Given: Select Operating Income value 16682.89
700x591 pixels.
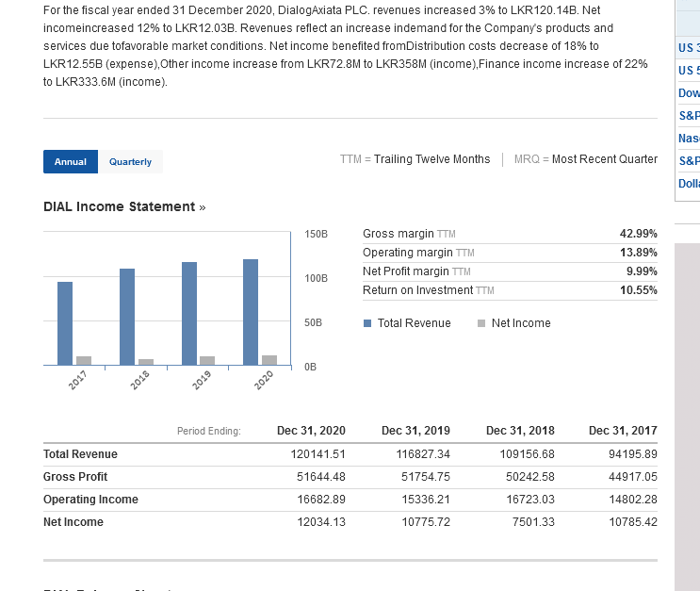Looking at the screenshot, I should point(321,500).
